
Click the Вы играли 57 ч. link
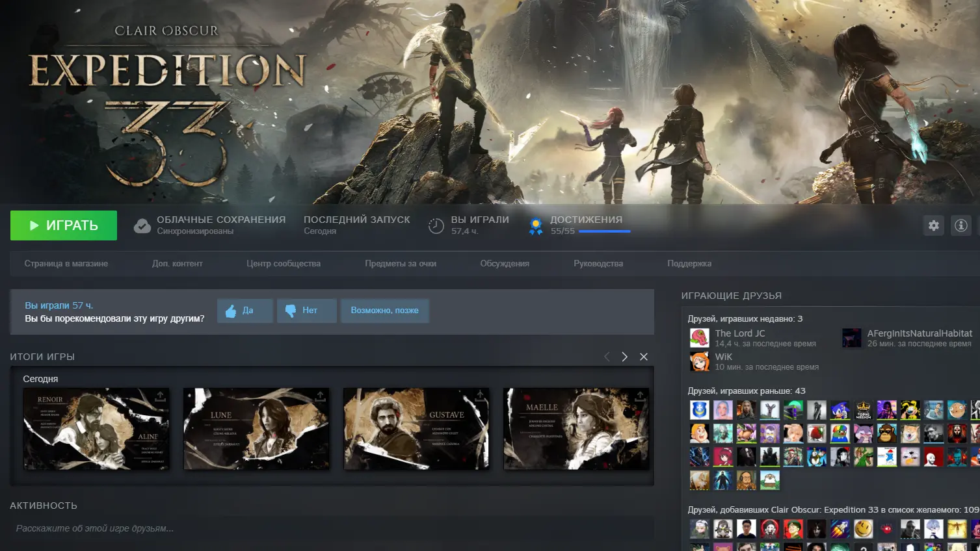click(x=59, y=305)
